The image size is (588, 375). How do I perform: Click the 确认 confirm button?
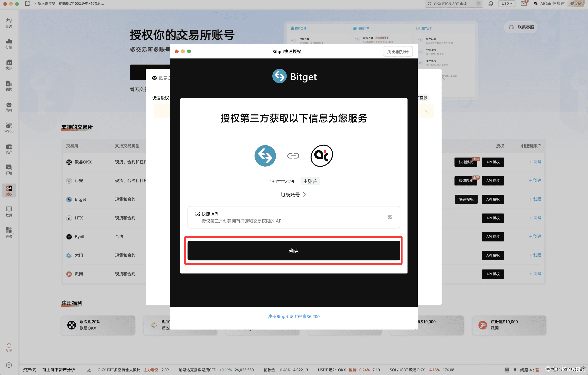coord(293,250)
